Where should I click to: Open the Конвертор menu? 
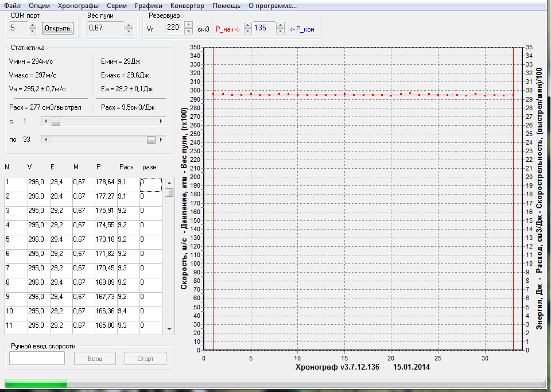point(187,6)
